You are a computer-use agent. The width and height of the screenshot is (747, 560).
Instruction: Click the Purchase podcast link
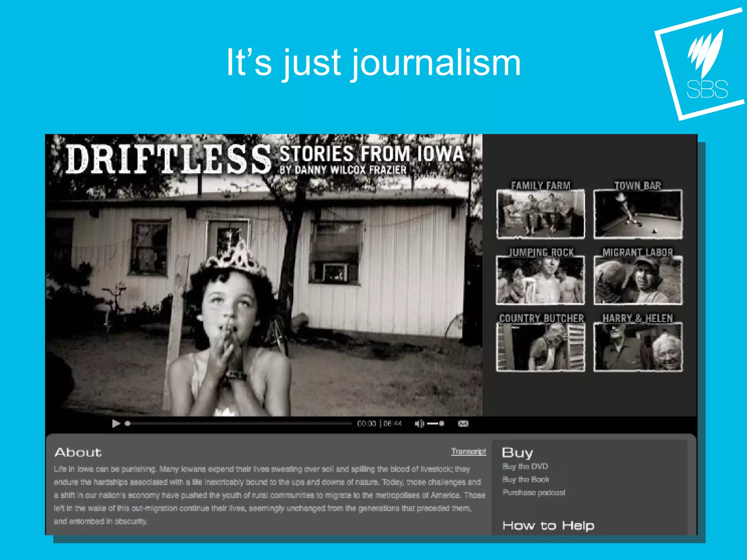[534, 493]
